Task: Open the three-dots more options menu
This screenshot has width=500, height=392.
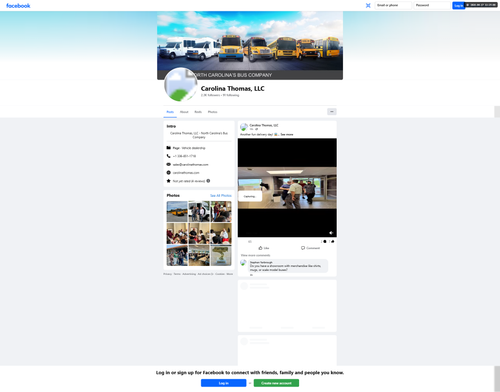Action: pyautogui.click(x=332, y=112)
